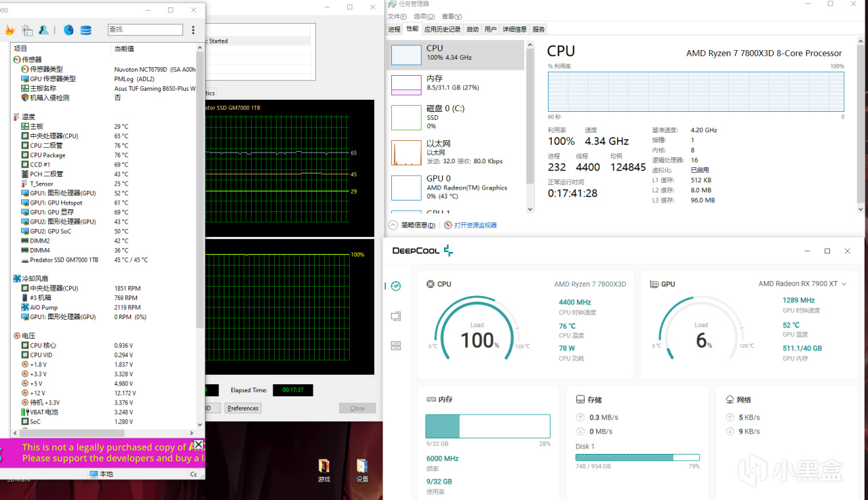This screenshot has height=500, width=868.
Task: Open the 设置 desktop shortcut
Action: [362, 470]
